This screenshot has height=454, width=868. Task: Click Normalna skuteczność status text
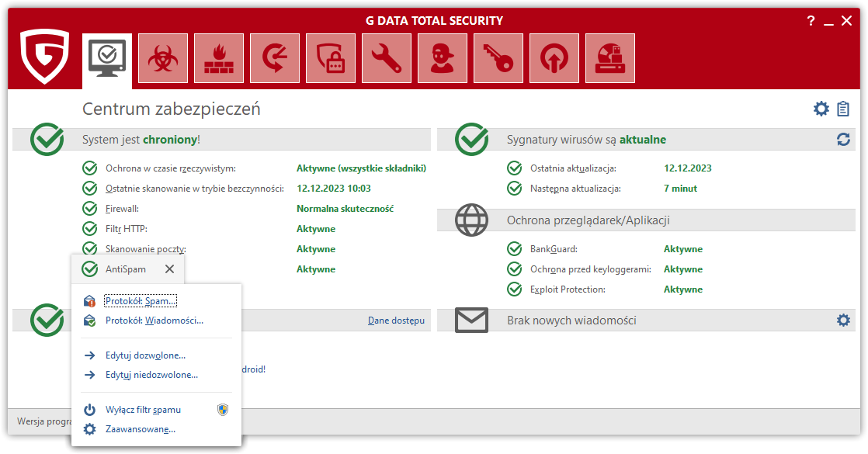pyautogui.click(x=345, y=209)
